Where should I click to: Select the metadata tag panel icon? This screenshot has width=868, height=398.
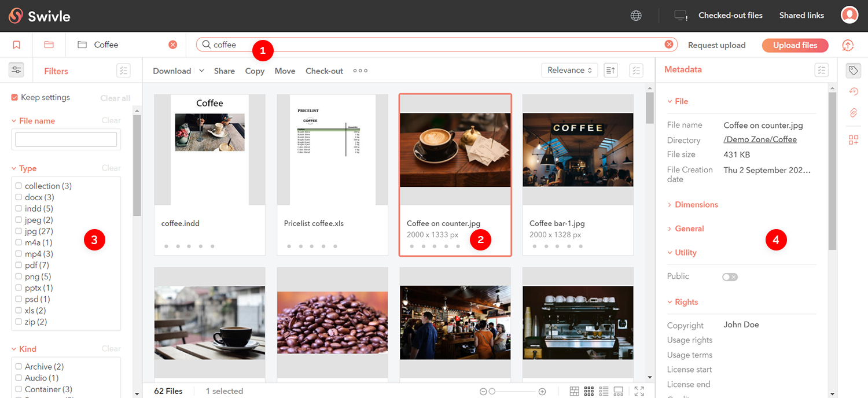pos(853,71)
